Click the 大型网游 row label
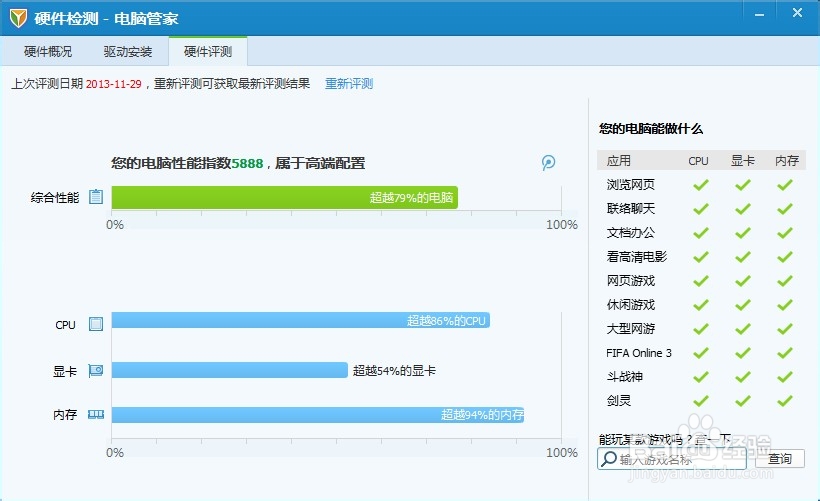Viewport: 820px width, 501px height. (x=631, y=329)
